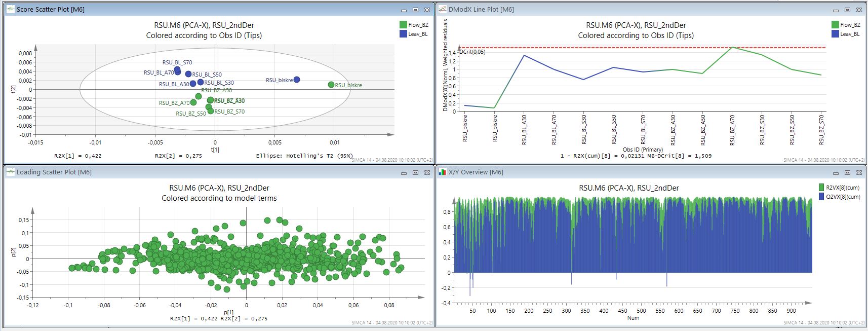Click the Score Scatter Plot window icon
The height and width of the screenshot is (331, 868).
coord(10,9)
